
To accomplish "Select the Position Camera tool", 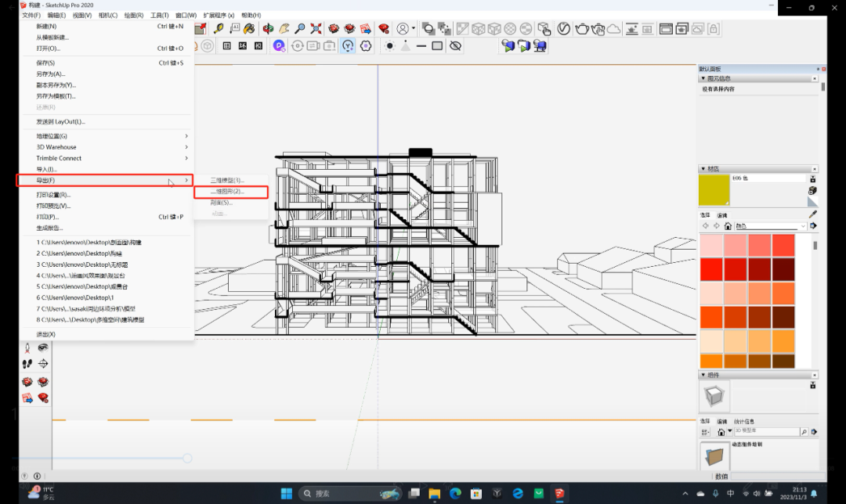I will click(27, 347).
